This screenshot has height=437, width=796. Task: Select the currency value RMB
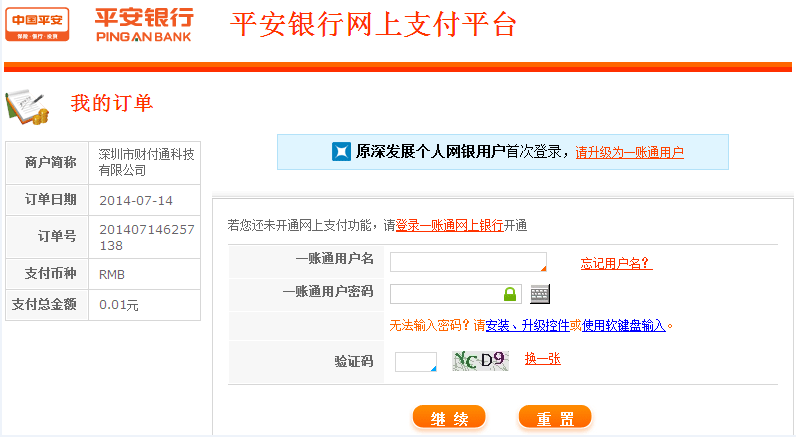pyautogui.click(x=112, y=275)
